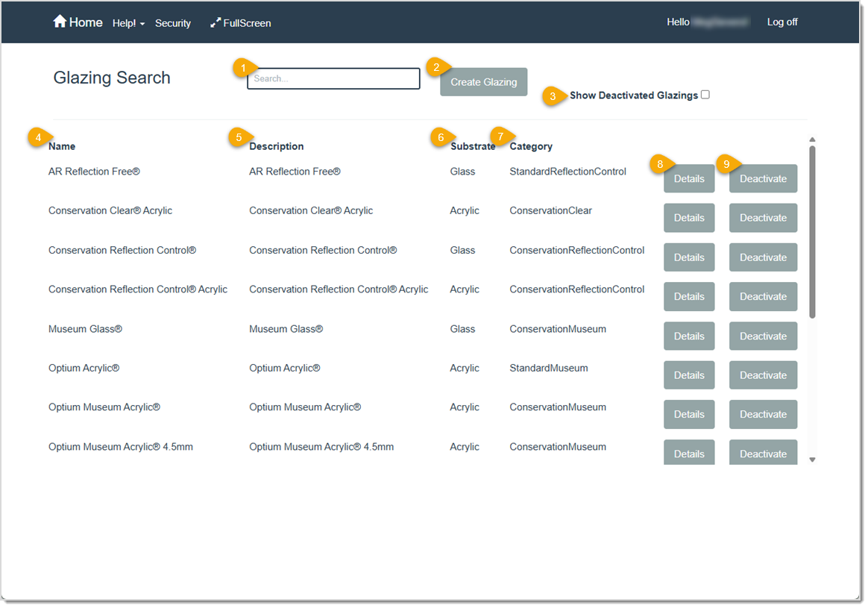This screenshot has width=868, height=608.
Task: Open Details for Museum Glass®
Action: click(688, 336)
